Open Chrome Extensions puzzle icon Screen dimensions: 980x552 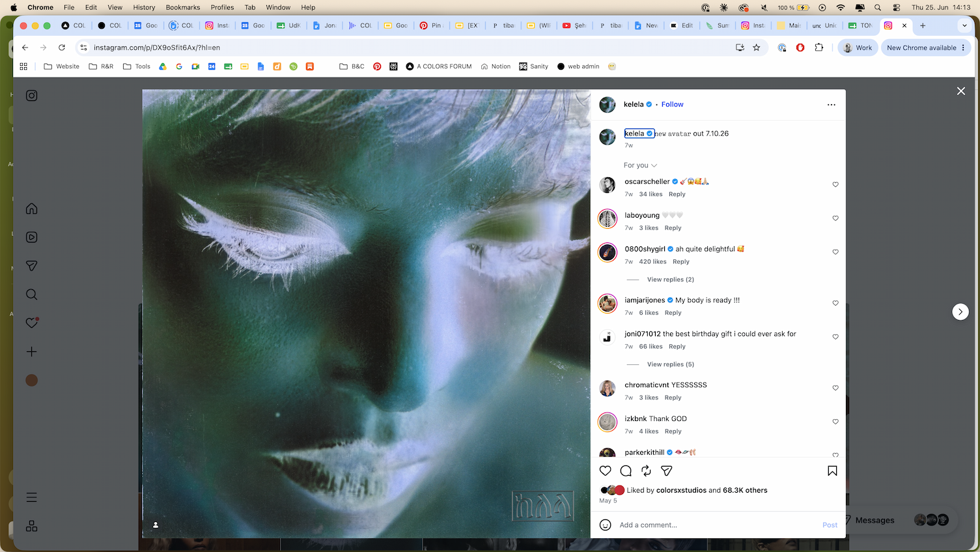pos(819,48)
